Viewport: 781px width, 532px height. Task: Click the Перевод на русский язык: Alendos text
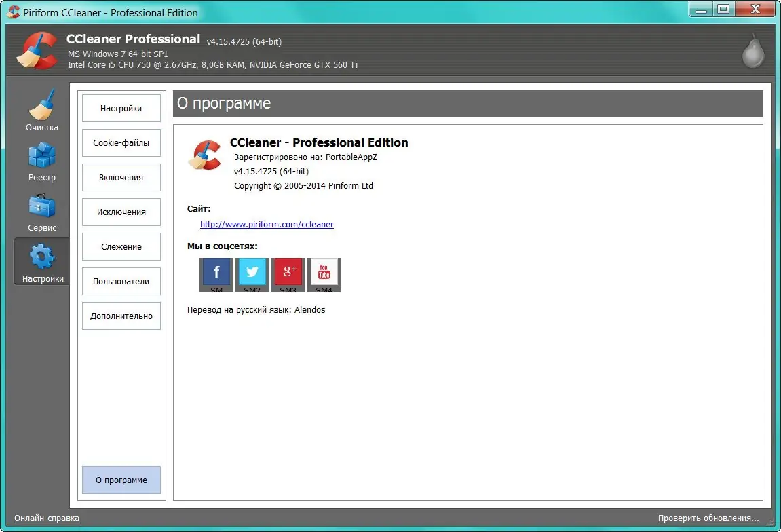[x=256, y=310]
